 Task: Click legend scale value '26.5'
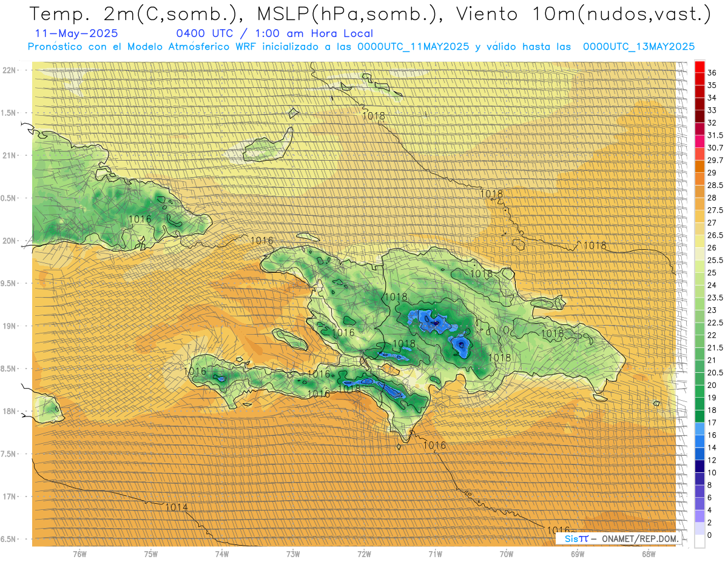[x=715, y=235]
